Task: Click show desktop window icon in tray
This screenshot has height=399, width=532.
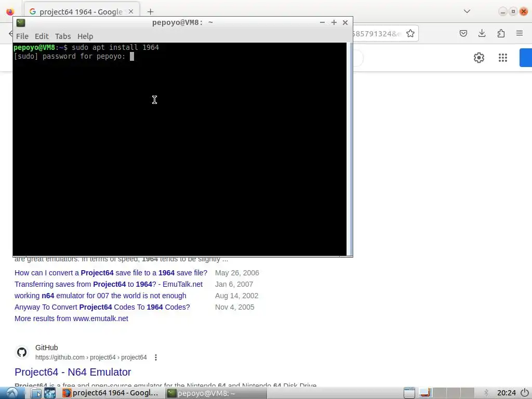Action: tap(409, 393)
